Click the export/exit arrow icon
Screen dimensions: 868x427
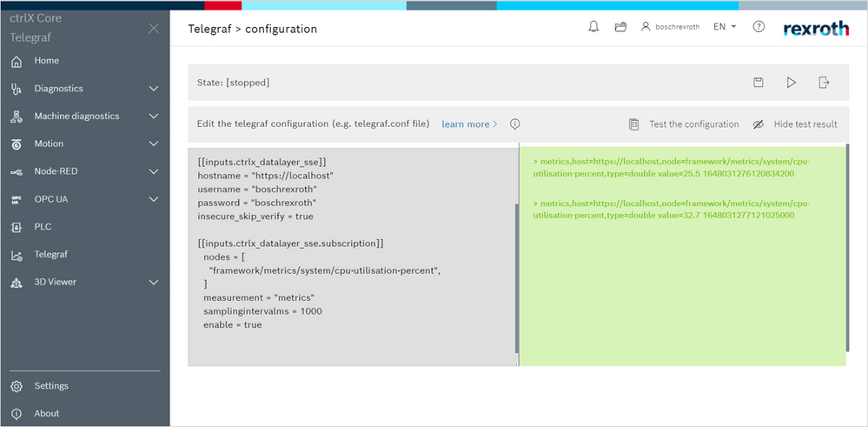click(824, 83)
